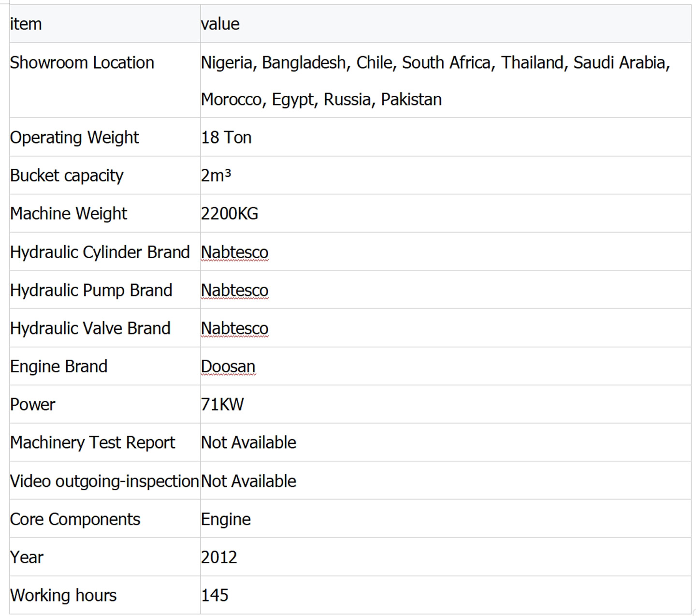Select 'Hydraulic Valve Brand' label
The image size is (696, 616).
coord(90,328)
